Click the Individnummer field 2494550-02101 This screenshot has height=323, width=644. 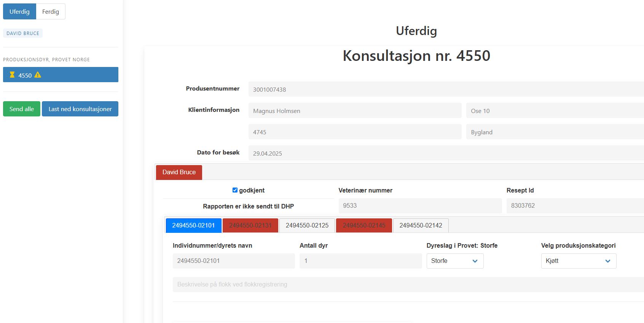click(x=234, y=261)
